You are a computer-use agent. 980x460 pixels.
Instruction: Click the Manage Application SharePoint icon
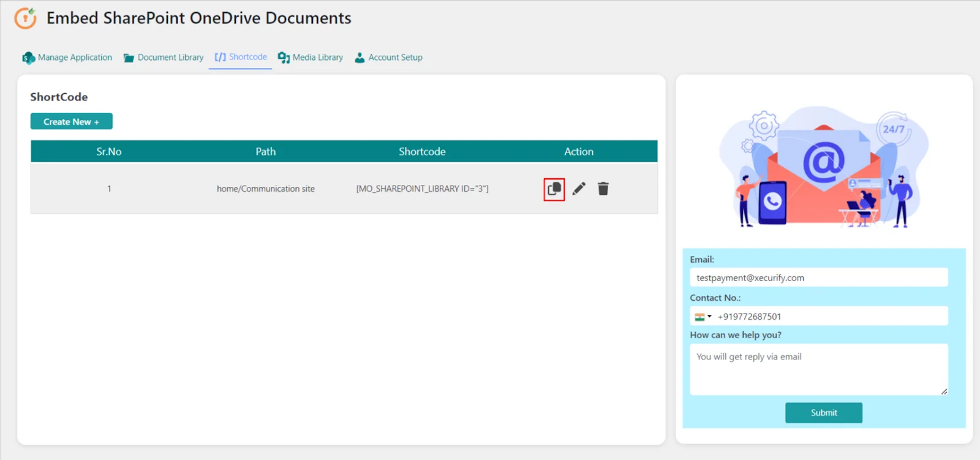point(28,58)
